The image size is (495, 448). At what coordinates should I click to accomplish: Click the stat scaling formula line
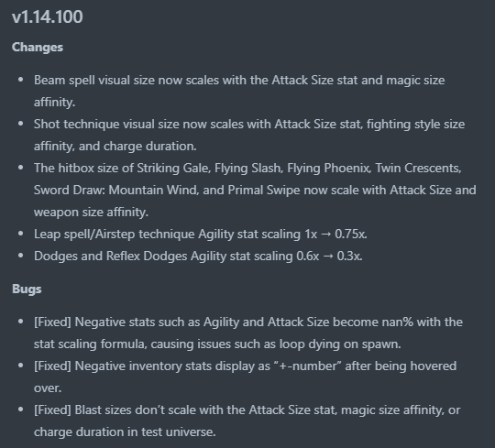(217, 344)
